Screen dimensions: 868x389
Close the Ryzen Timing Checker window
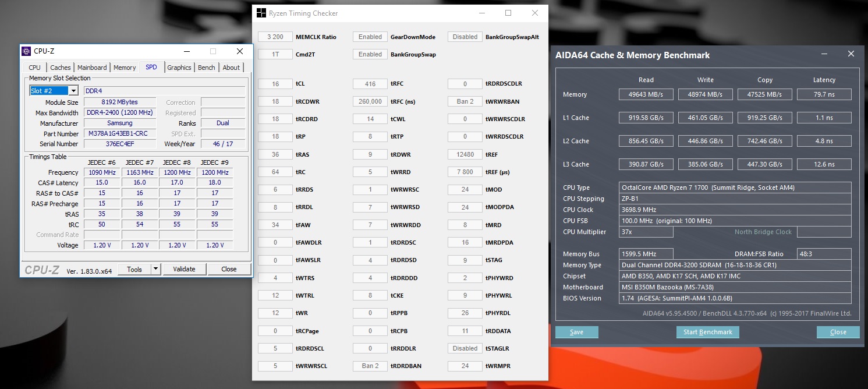(x=535, y=13)
